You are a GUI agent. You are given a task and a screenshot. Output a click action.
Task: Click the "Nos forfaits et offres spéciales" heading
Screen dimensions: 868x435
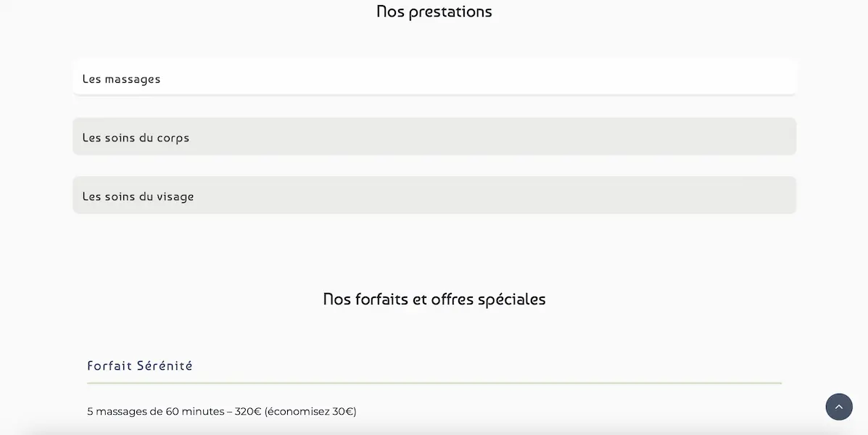tap(434, 299)
